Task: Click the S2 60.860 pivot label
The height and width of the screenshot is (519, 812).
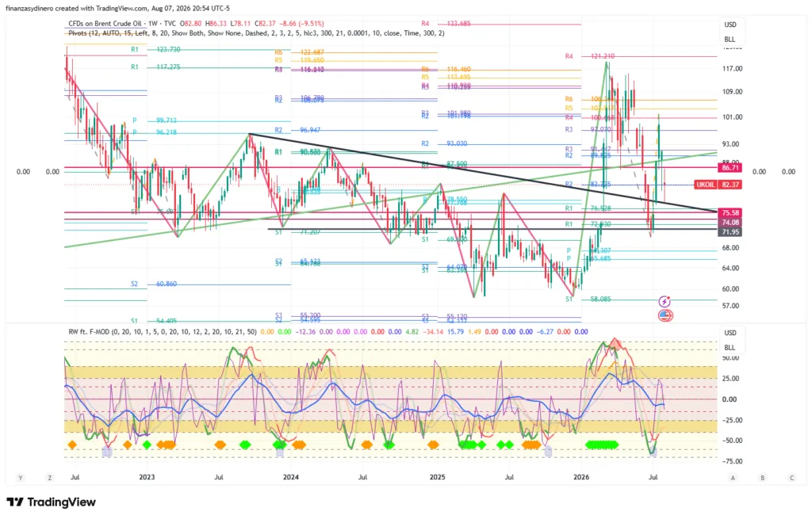Action: (x=154, y=284)
